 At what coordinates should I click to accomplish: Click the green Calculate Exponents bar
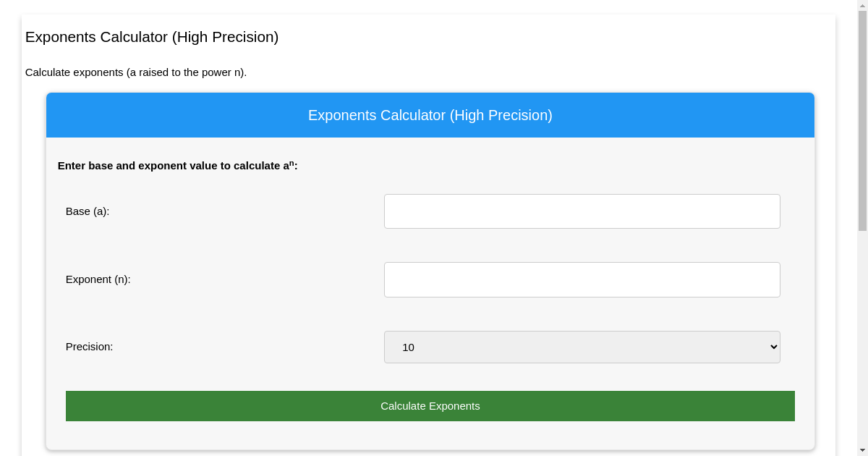click(x=430, y=406)
